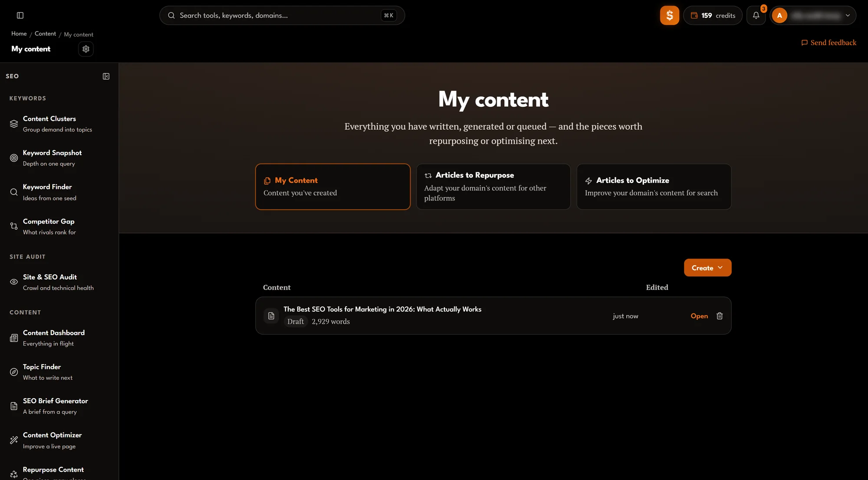The image size is (868, 480).
Task: Open the SEO Tools draft article
Action: pos(699,316)
